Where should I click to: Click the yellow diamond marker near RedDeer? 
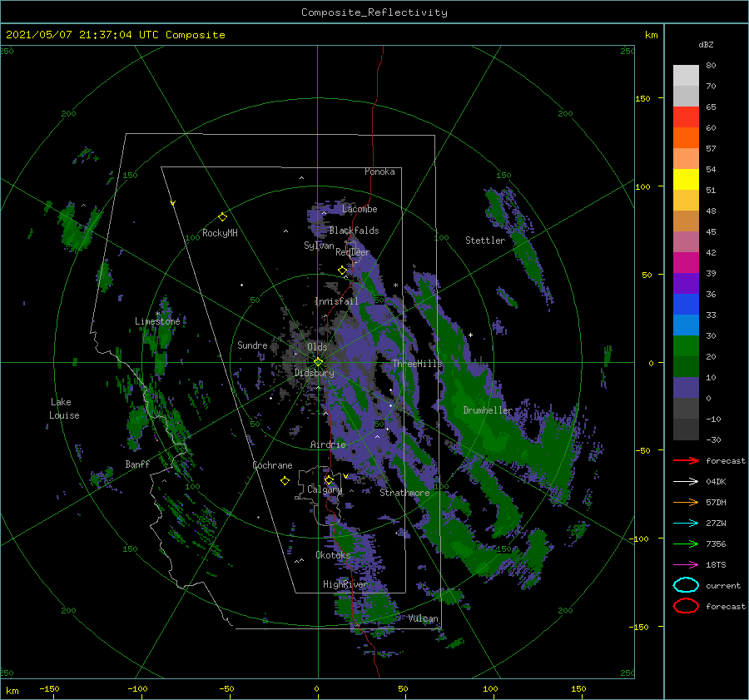tap(342, 271)
